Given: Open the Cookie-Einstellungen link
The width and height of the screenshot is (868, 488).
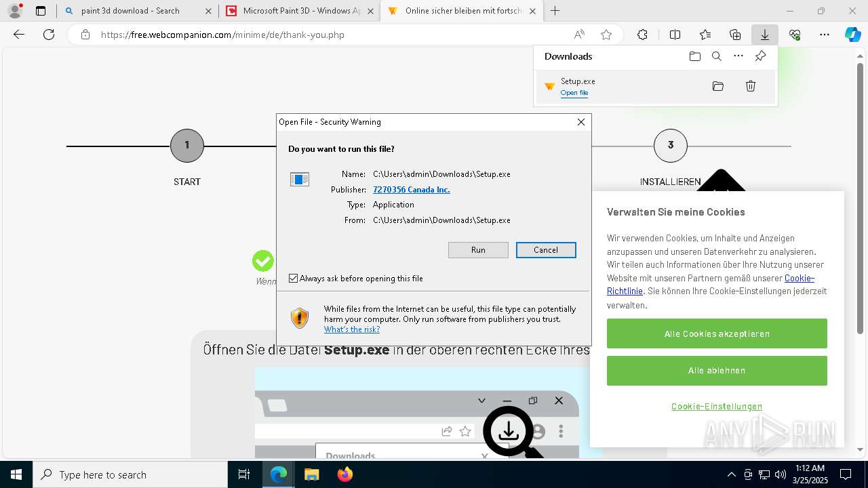Looking at the screenshot, I should click(x=717, y=407).
